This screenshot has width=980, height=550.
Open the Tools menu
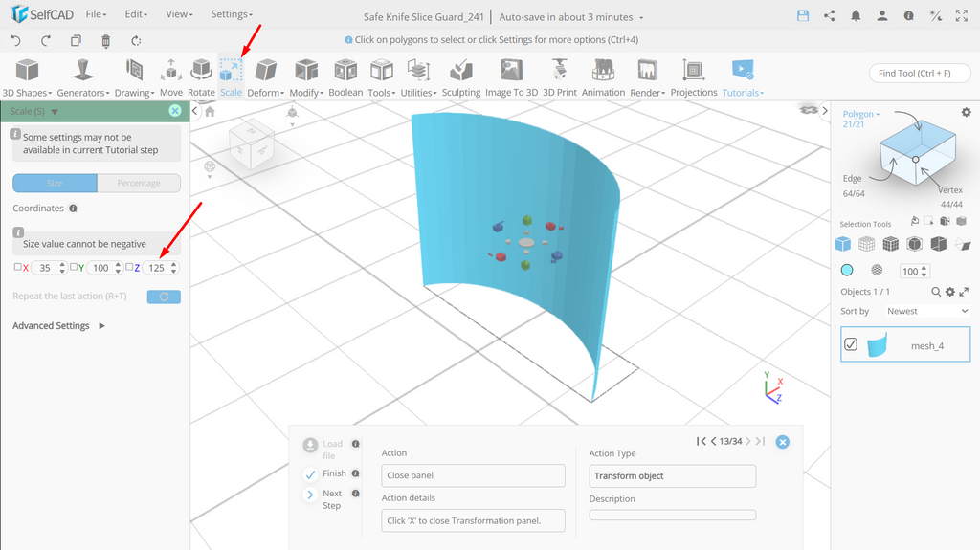tap(381, 77)
